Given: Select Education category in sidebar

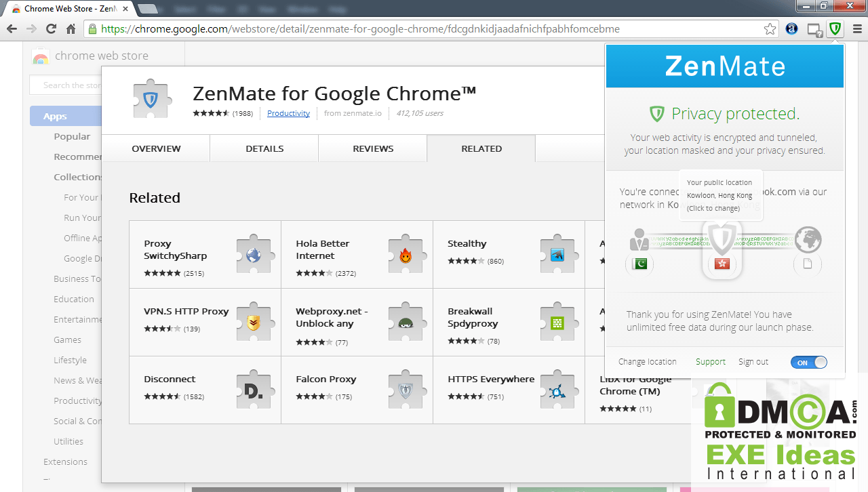Looking at the screenshot, I should 74,299.
